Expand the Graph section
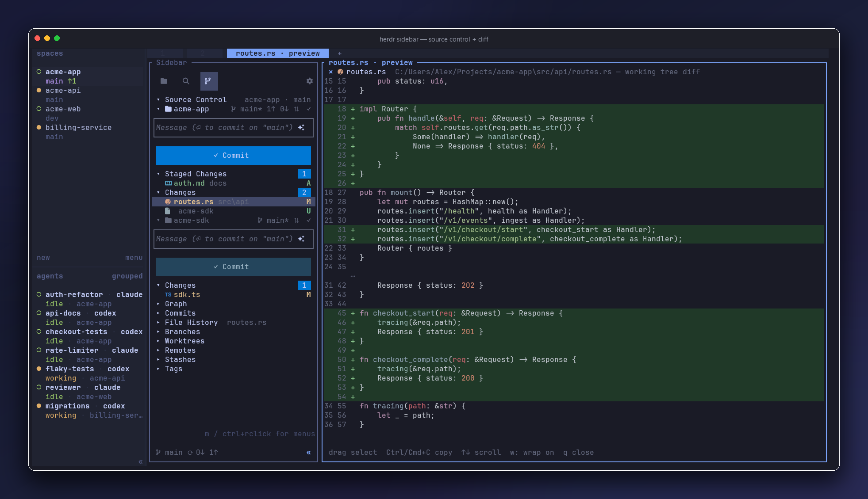The width and height of the screenshot is (868, 499). click(158, 304)
